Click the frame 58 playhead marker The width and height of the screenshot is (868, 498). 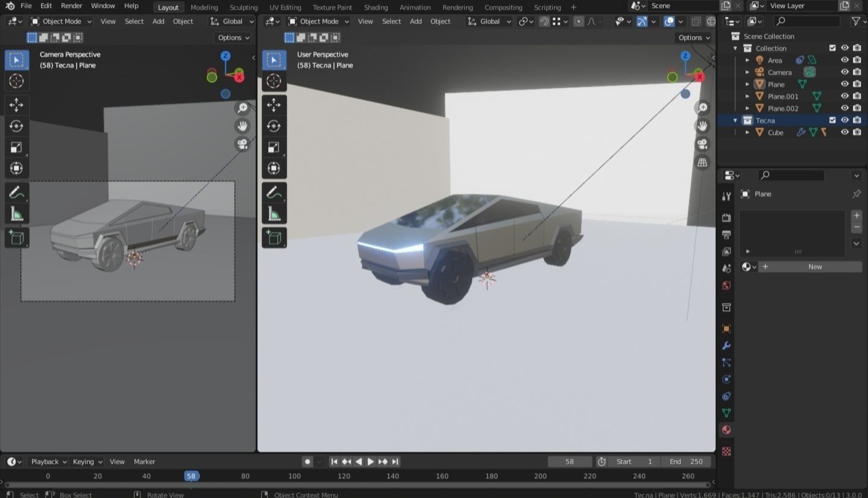(191, 476)
